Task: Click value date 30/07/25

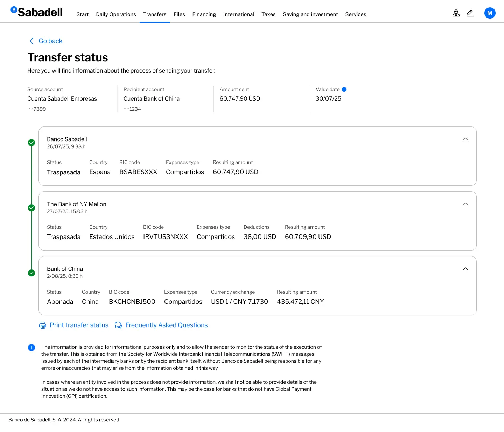Action: tap(328, 99)
